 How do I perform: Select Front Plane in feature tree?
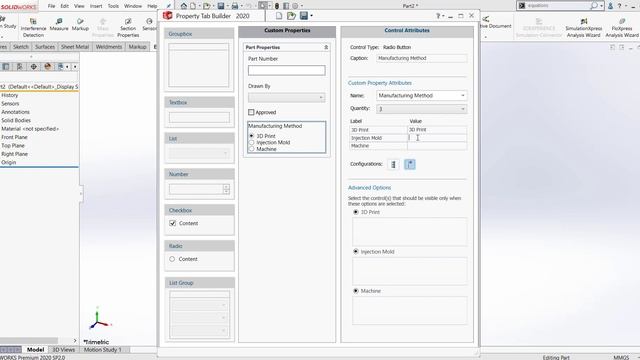pyautogui.click(x=14, y=137)
